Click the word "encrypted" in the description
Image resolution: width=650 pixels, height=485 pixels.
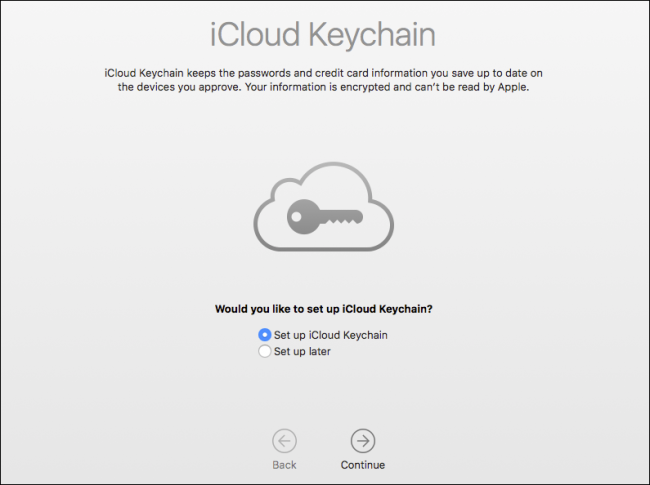coord(365,87)
